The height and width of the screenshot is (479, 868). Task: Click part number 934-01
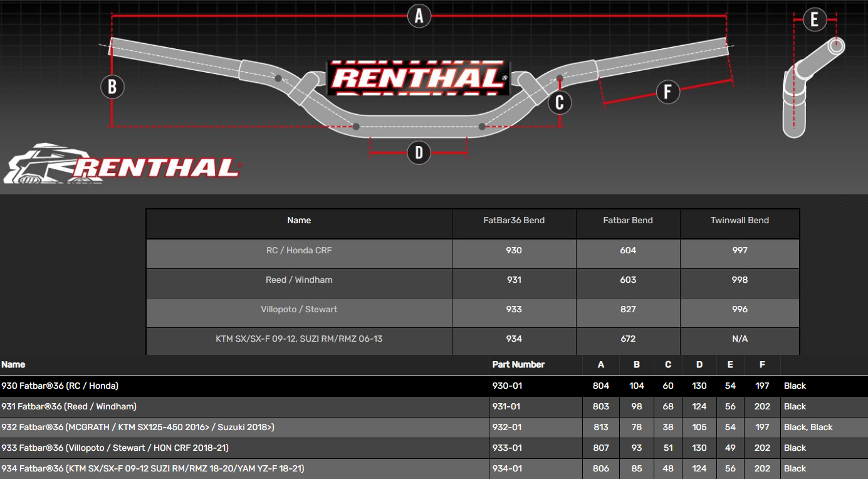coord(506,468)
